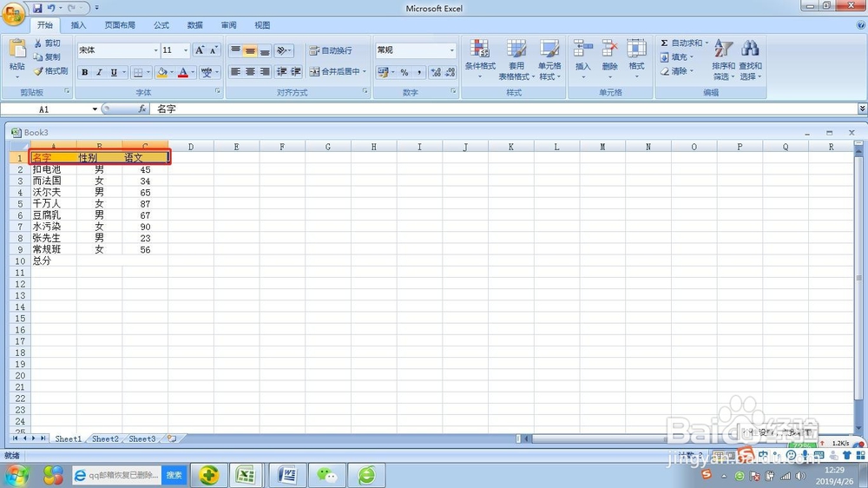This screenshot has height=488, width=868.
Task: Increase font size with large A
Action: (200, 50)
